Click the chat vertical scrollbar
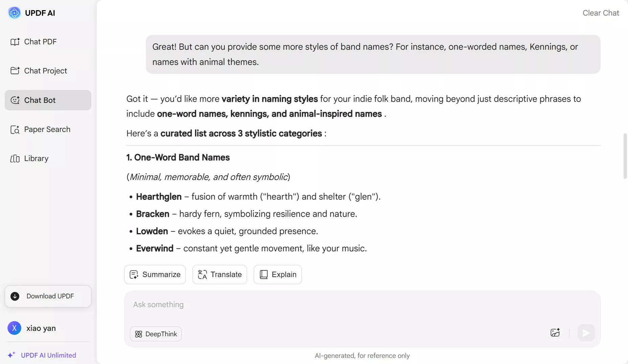Image resolution: width=628 pixels, height=364 pixels. [625, 156]
